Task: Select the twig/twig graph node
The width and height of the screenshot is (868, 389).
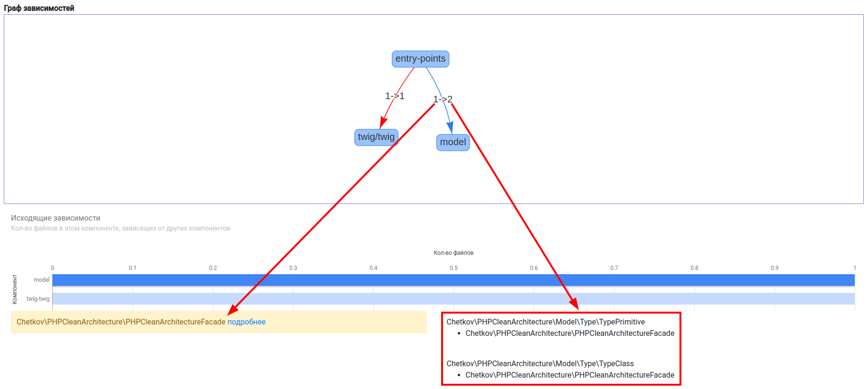Action: point(376,137)
